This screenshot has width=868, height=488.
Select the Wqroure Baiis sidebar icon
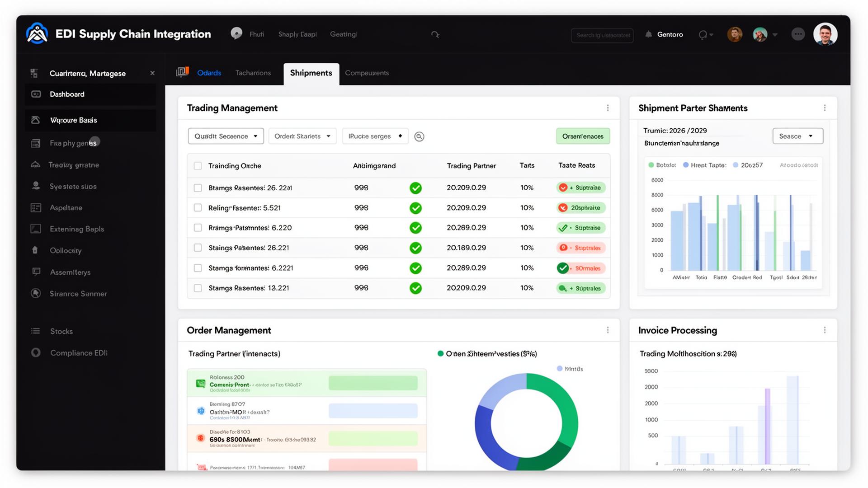pos(35,120)
